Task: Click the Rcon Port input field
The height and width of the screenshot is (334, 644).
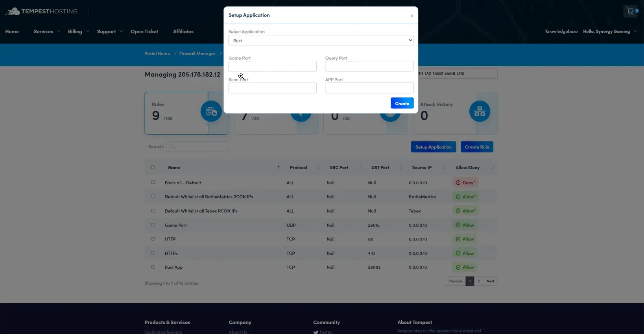Action: tap(273, 88)
